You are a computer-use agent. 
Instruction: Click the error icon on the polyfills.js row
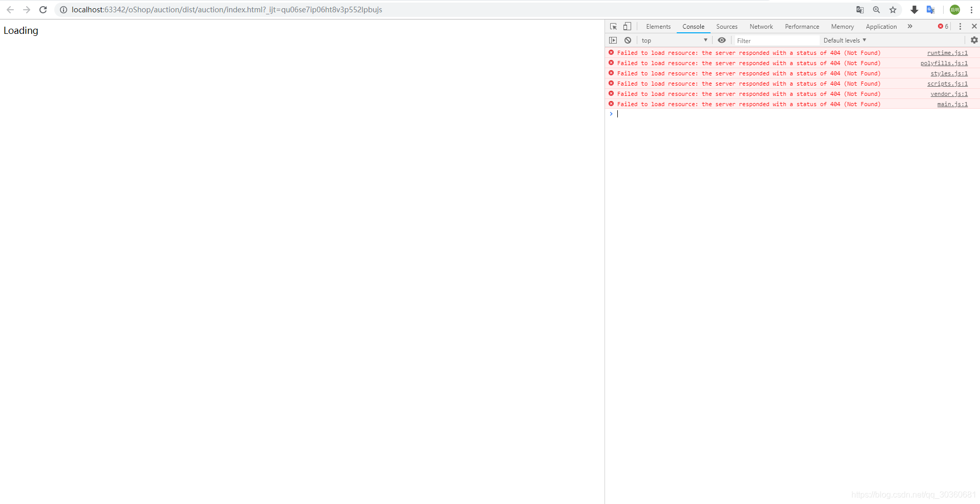point(611,63)
